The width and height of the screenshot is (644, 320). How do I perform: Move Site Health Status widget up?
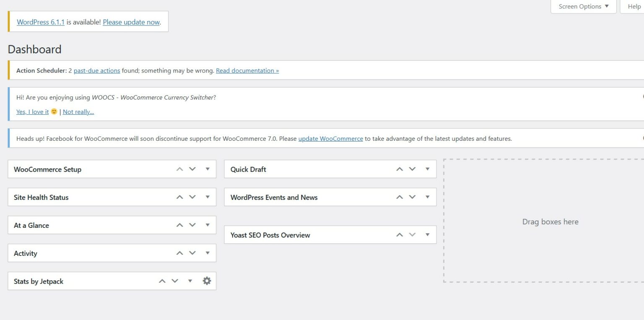179,197
